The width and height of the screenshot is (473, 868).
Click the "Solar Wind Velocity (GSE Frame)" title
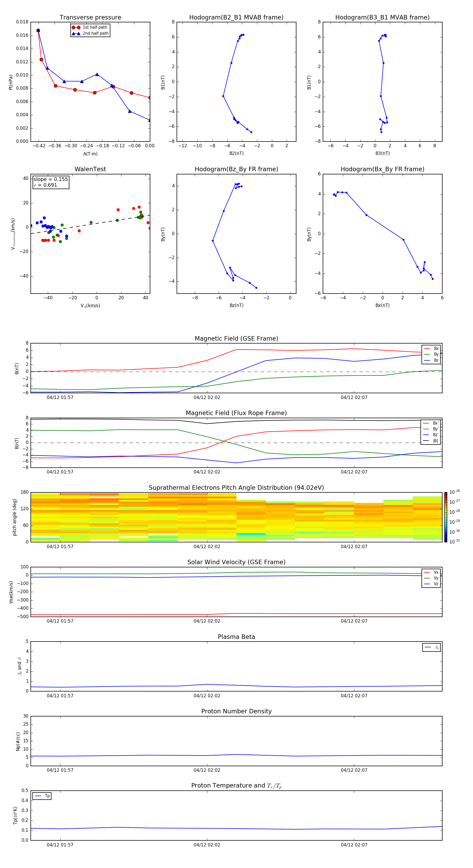coord(236,562)
